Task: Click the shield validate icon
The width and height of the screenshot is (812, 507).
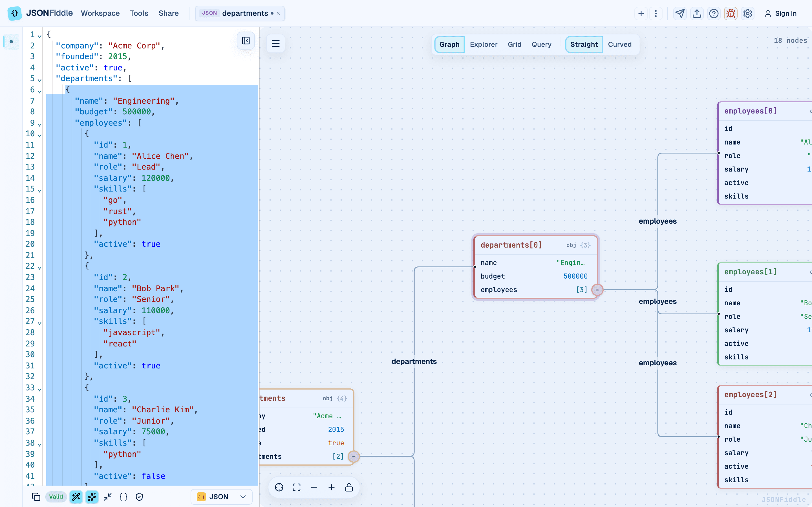Action: (x=139, y=497)
